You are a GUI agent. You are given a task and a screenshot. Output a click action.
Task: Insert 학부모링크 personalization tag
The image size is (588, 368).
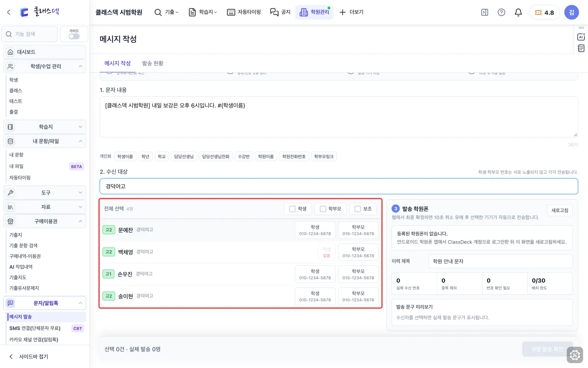tap(324, 156)
